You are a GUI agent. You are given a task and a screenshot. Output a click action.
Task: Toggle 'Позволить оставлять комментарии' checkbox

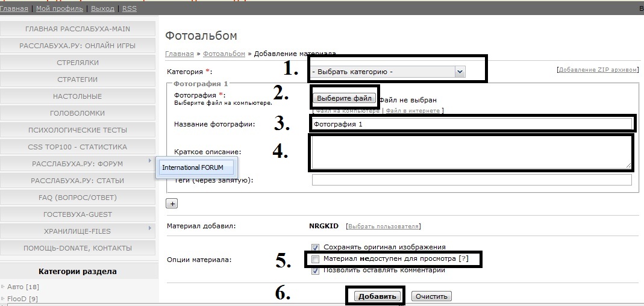click(316, 270)
